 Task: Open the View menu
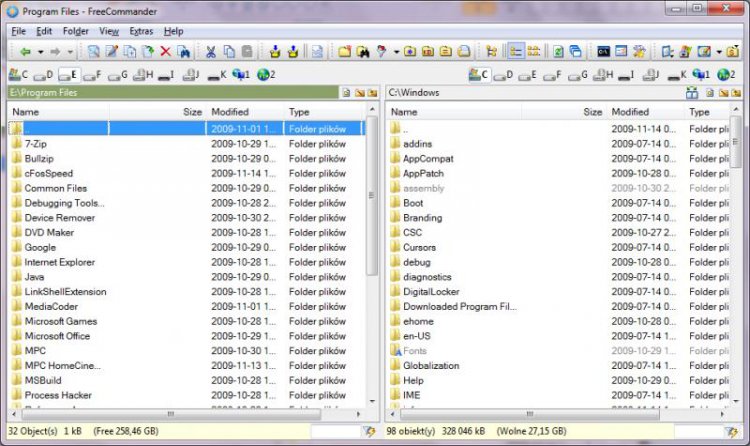pyautogui.click(x=109, y=31)
